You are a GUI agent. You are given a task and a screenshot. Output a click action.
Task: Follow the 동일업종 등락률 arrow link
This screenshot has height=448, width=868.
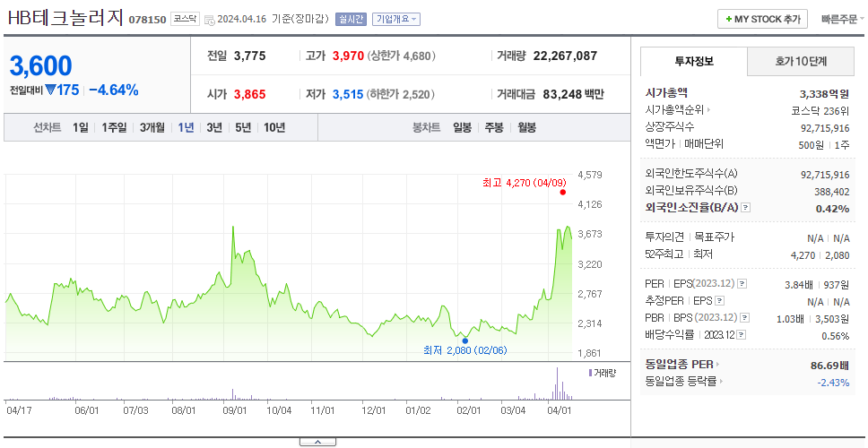[721, 381]
